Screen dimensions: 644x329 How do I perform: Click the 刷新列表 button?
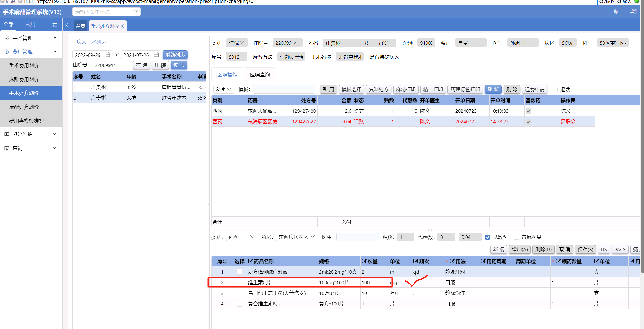(175, 55)
